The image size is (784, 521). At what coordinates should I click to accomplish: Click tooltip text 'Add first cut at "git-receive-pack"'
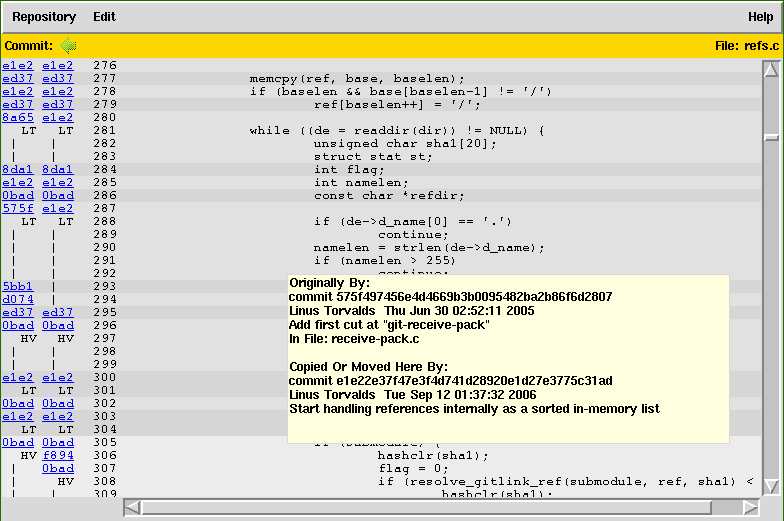pyautogui.click(x=390, y=325)
